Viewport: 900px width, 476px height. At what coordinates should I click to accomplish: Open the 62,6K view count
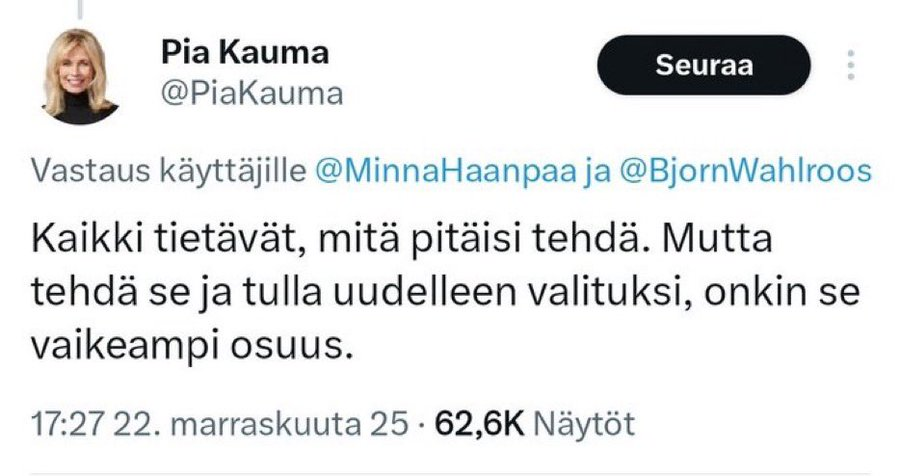coord(479,423)
